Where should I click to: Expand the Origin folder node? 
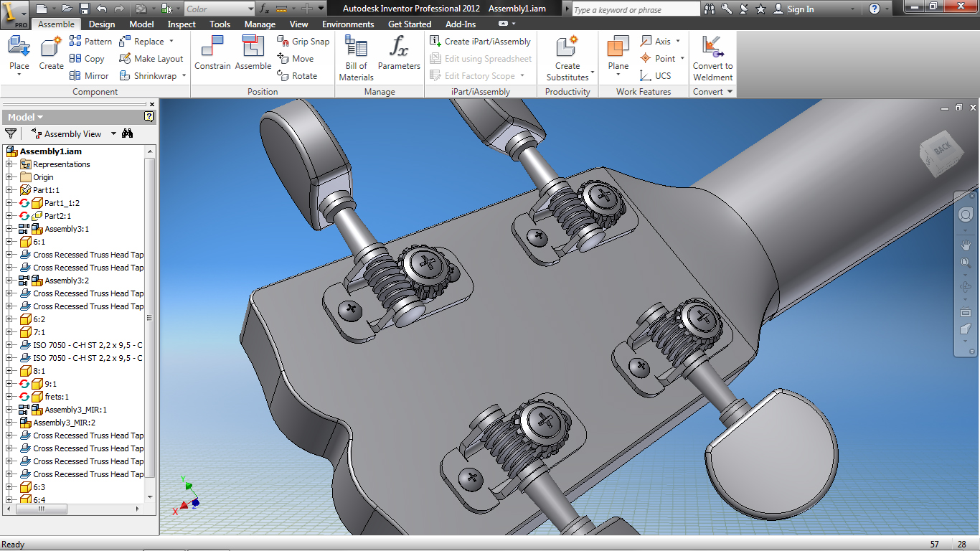coord(9,177)
